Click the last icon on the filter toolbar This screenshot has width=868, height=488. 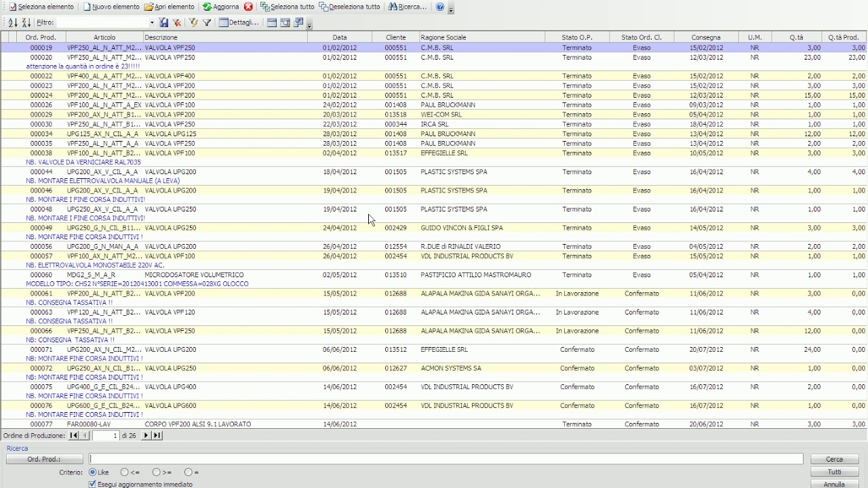pos(298,22)
